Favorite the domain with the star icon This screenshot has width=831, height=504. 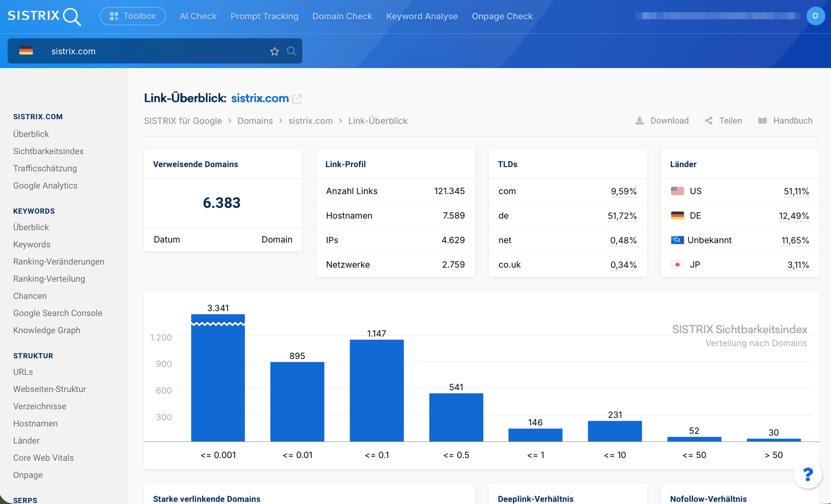click(275, 51)
